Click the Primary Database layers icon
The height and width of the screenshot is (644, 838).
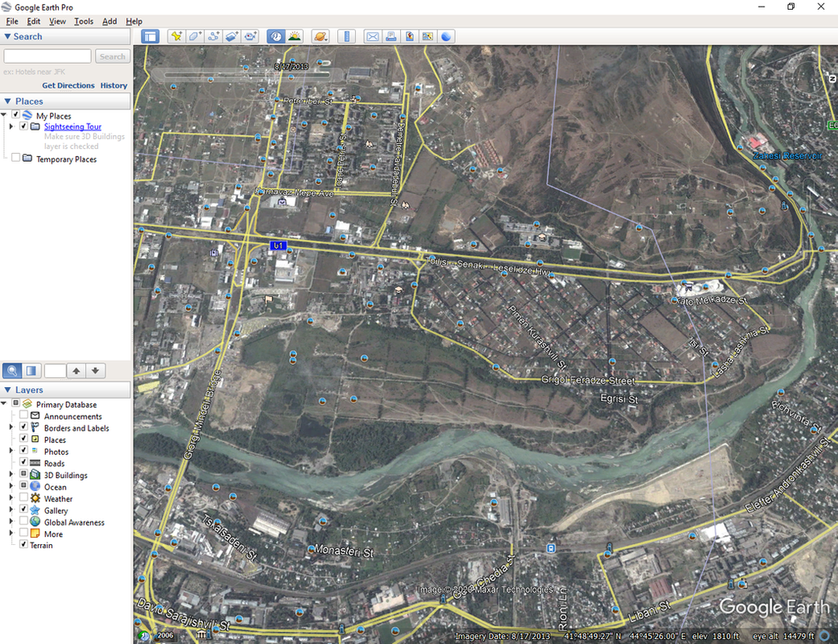click(27, 404)
